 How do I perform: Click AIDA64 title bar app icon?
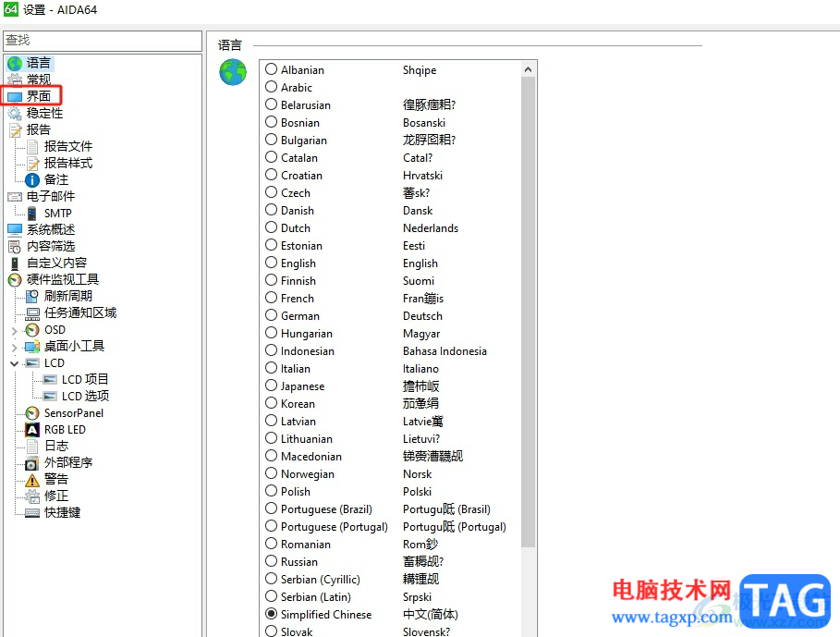[11, 9]
